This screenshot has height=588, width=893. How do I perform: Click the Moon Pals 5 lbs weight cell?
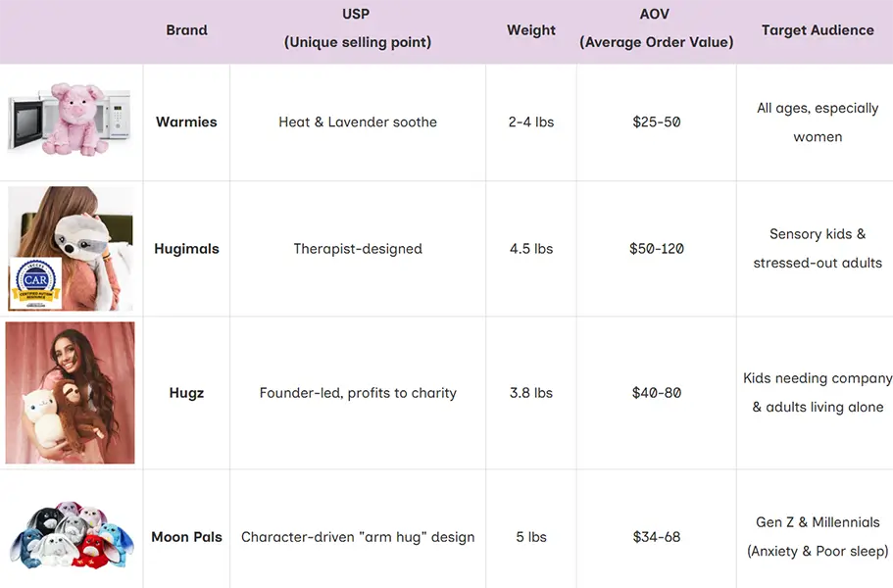[x=530, y=537]
